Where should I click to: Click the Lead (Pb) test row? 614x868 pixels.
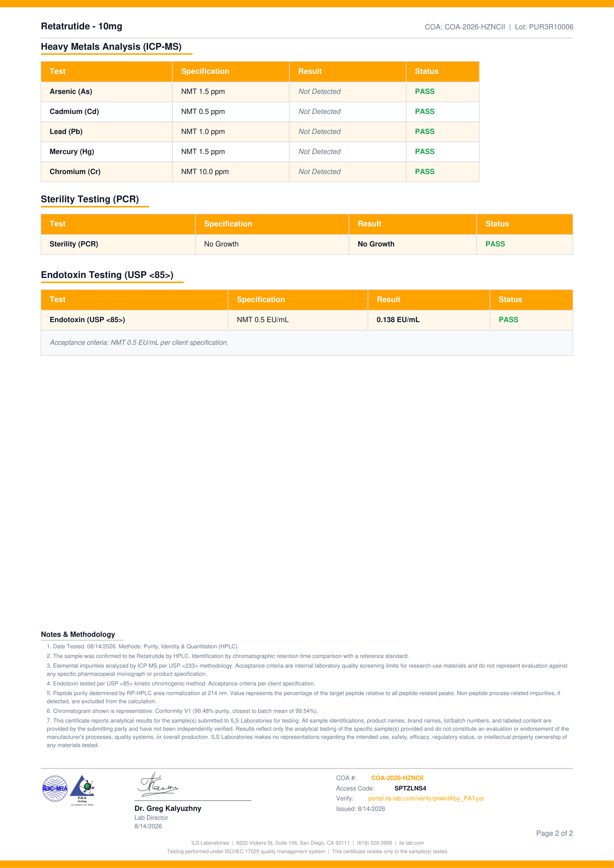pos(260,132)
